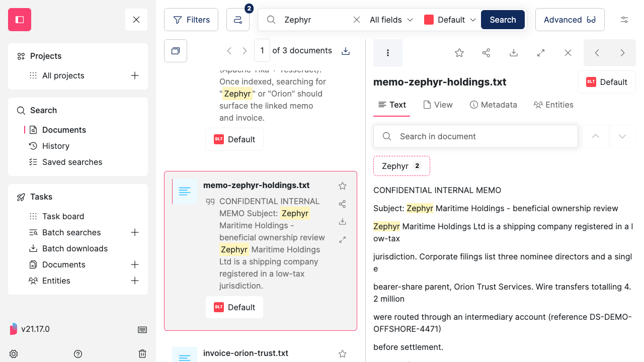Add an Entities task with the plus icon
Screen dimensions: 644x362
click(x=135, y=281)
